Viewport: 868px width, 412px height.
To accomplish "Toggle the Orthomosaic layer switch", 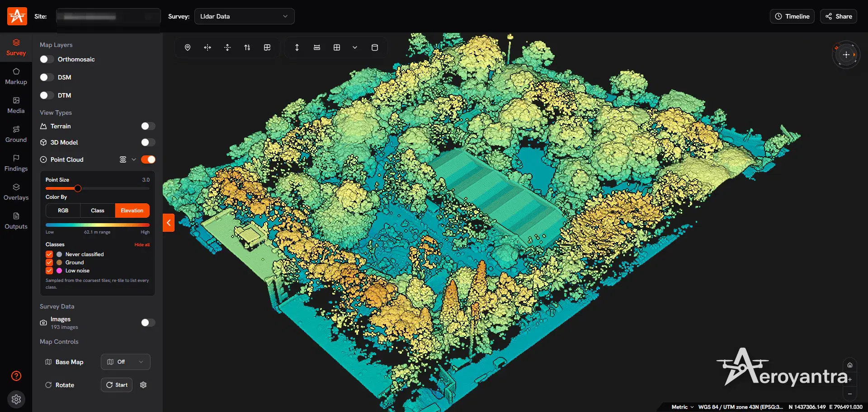I will click(47, 59).
